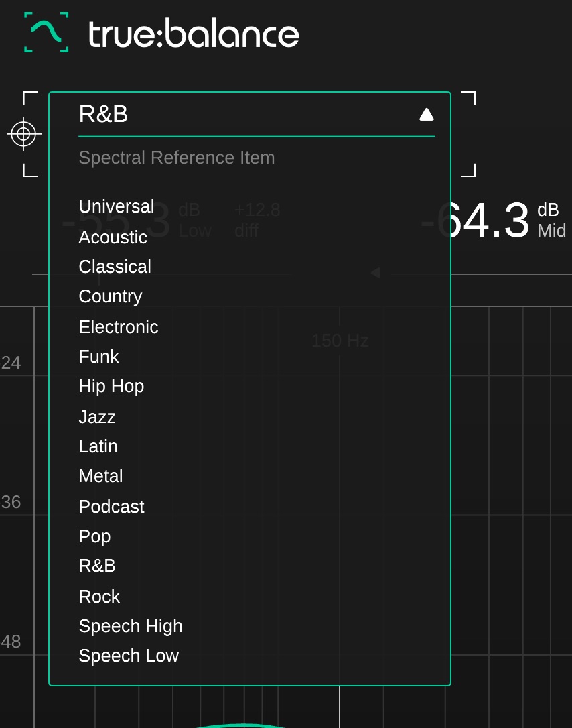Pick Country from the dropdown list
Image resolution: width=572 pixels, height=728 pixels.
point(111,296)
